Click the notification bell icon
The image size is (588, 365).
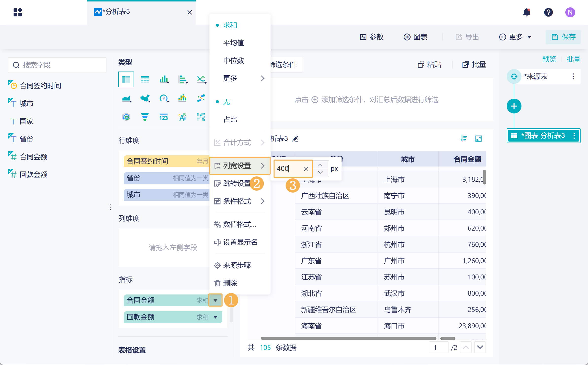(527, 12)
